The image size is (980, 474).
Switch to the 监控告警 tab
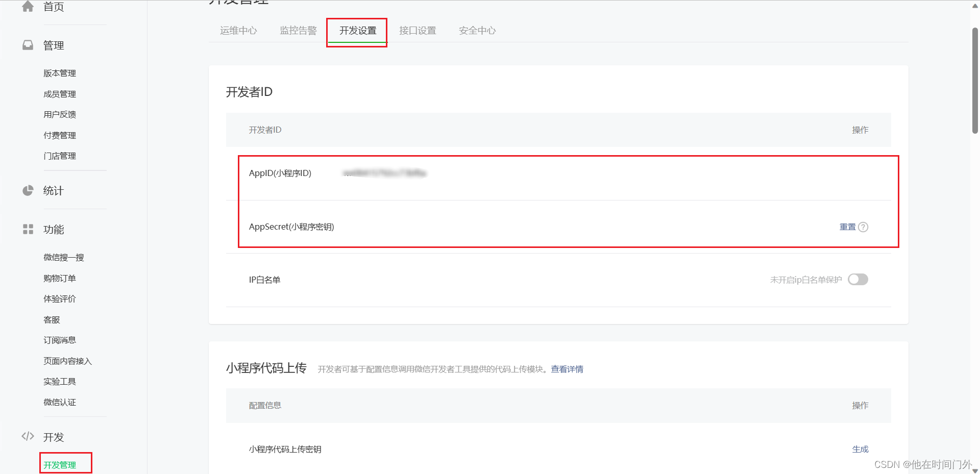298,31
